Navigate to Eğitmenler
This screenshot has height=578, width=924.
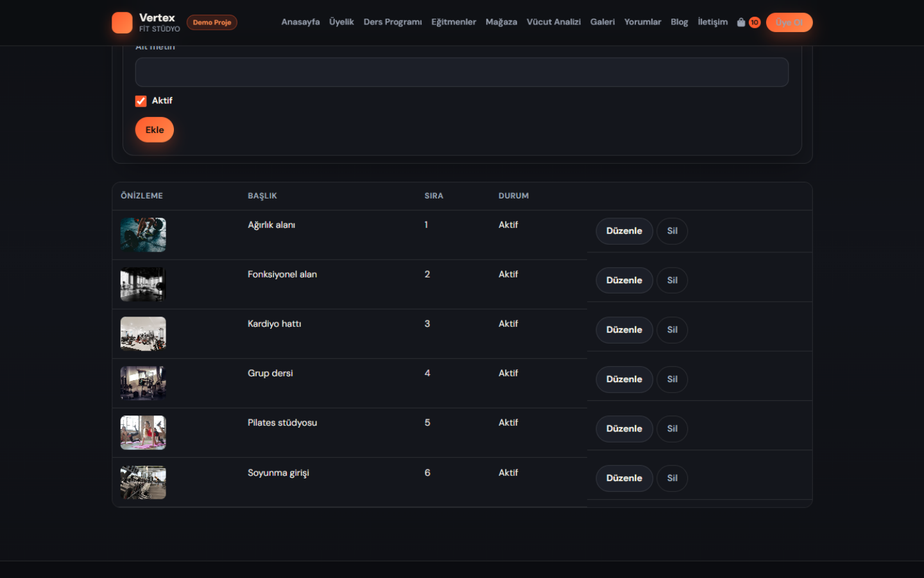(x=454, y=22)
